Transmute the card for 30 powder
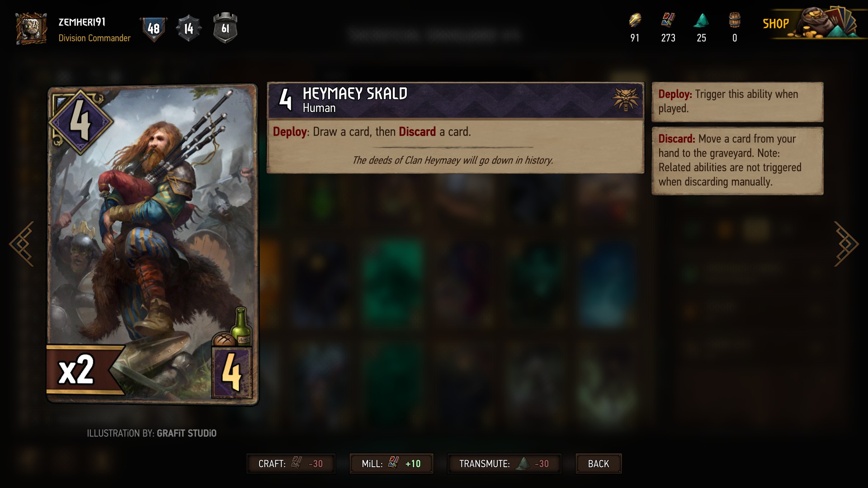Screen dimensions: 868x488 (x=504, y=464)
